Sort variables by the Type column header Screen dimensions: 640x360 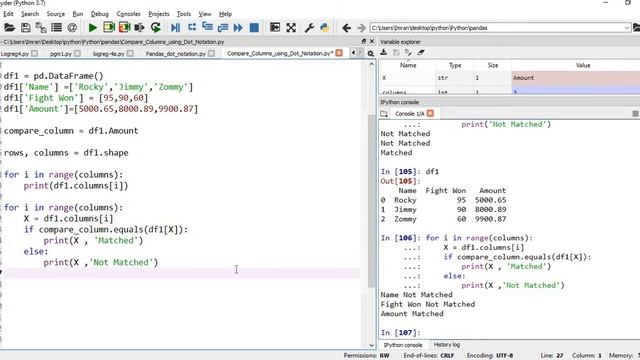pyautogui.click(x=455, y=65)
